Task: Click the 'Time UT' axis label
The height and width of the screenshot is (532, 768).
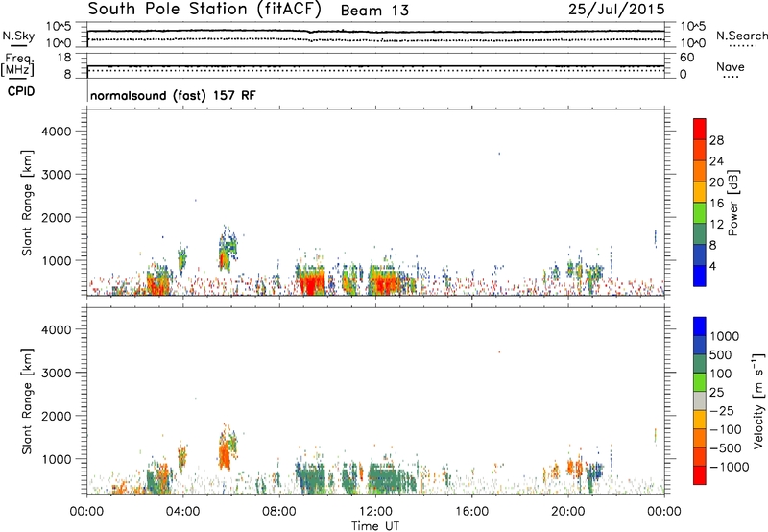Action: click(x=375, y=526)
